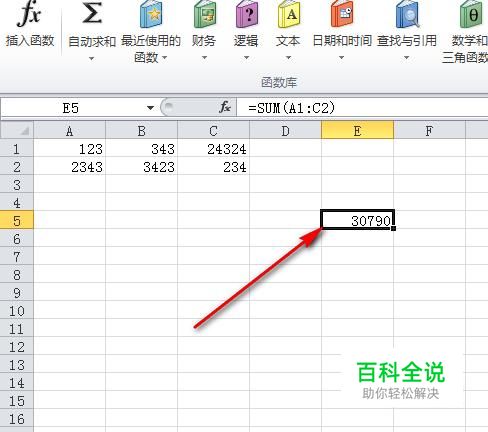488x432 pixels.
Task: Select cell C2 containing 234
Action: coord(213,167)
